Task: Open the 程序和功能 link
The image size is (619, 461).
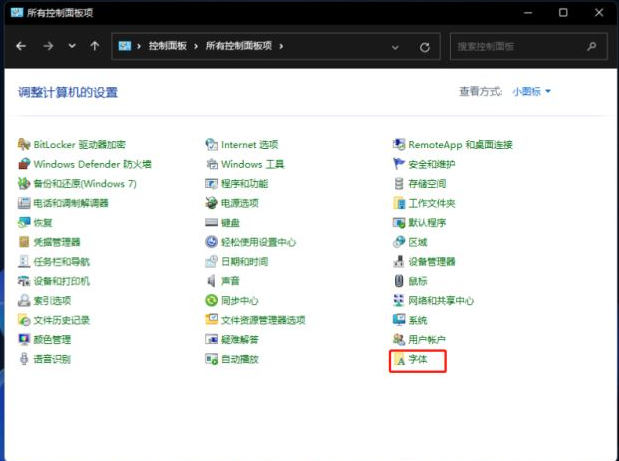Action: point(244,184)
